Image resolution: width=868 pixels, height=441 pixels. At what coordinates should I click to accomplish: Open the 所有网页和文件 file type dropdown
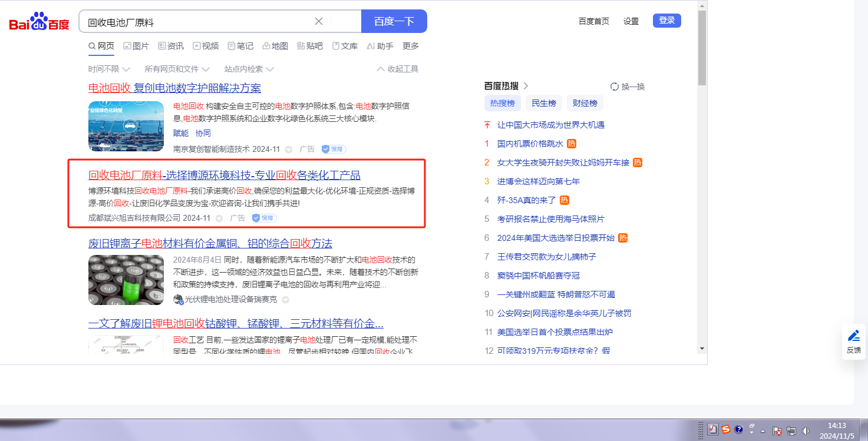[177, 69]
